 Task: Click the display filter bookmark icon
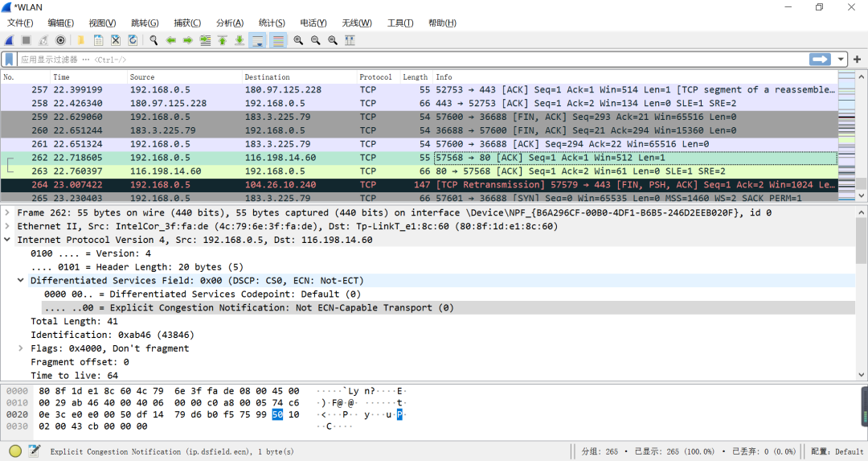point(9,60)
